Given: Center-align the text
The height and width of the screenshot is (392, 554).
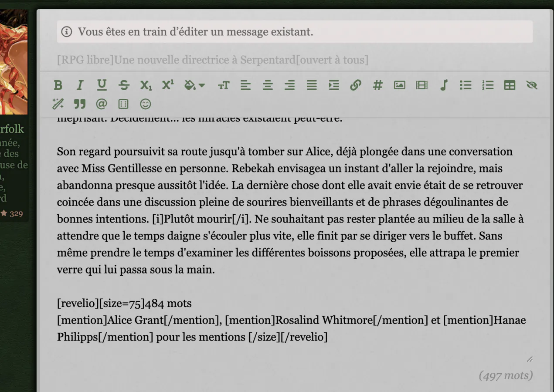Looking at the screenshot, I should pos(268,85).
